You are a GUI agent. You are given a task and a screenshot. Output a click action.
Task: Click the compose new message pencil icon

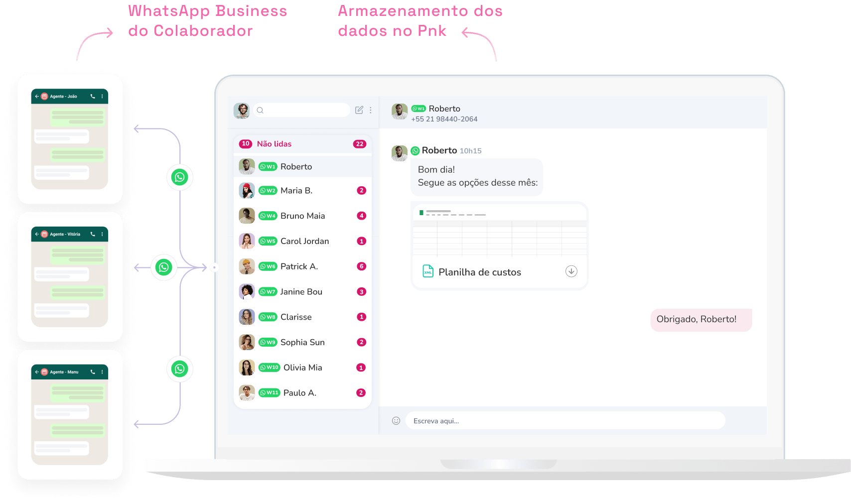pos(359,110)
